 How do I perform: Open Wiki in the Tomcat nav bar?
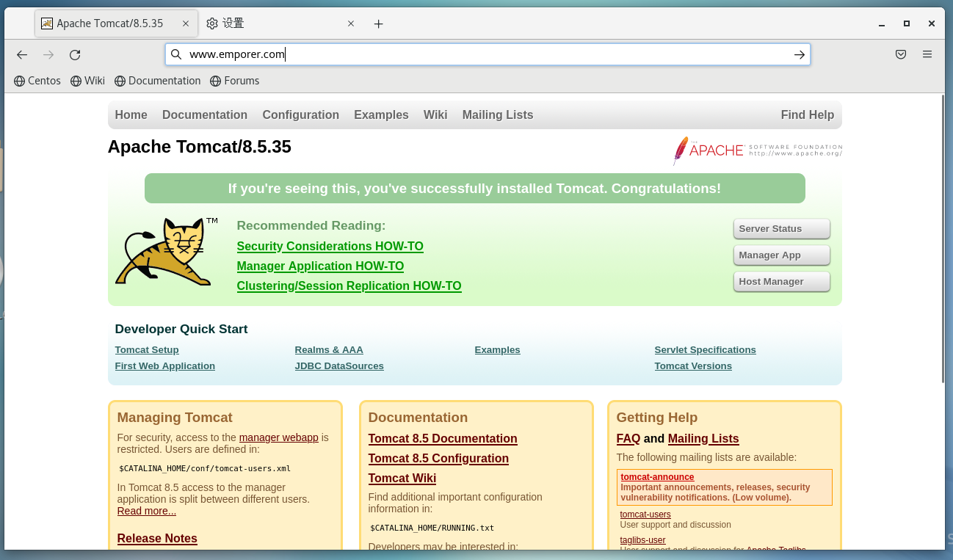tap(435, 114)
